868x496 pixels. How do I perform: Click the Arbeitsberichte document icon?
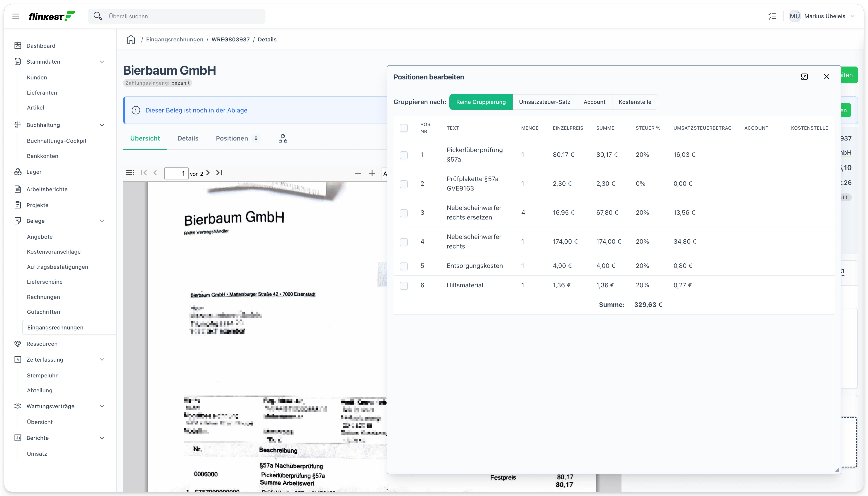(x=18, y=189)
